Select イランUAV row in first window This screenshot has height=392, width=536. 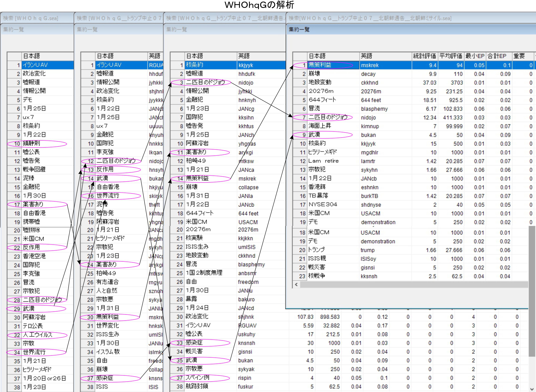(x=35, y=65)
